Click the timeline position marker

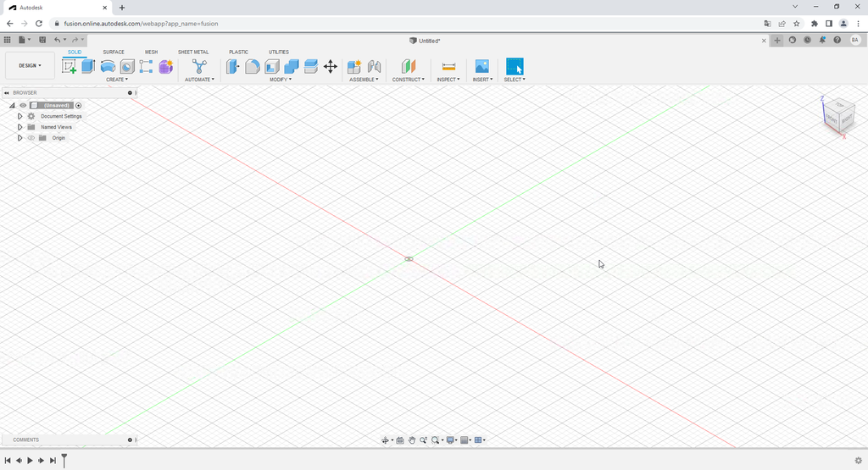(x=64, y=459)
